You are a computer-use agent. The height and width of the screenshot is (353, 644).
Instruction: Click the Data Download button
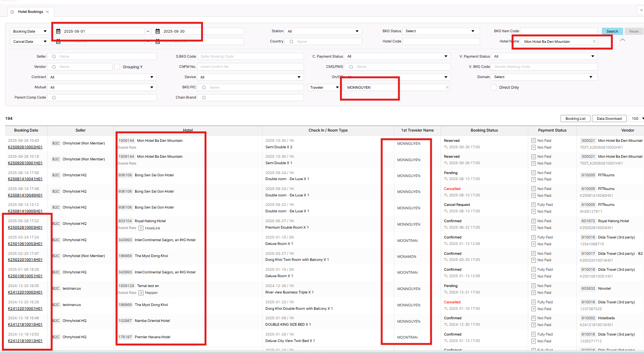(609, 119)
